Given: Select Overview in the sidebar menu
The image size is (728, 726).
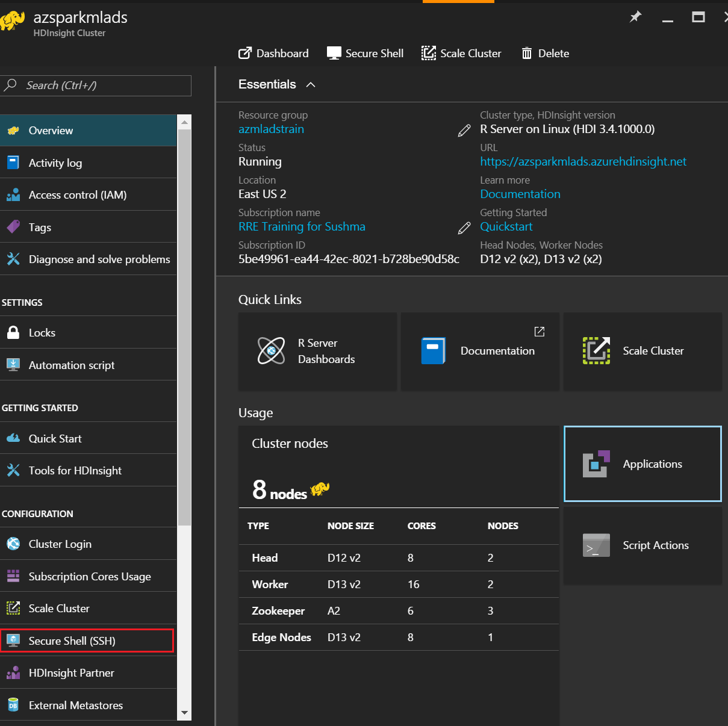Looking at the screenshot, I should (x=89, y=130).
